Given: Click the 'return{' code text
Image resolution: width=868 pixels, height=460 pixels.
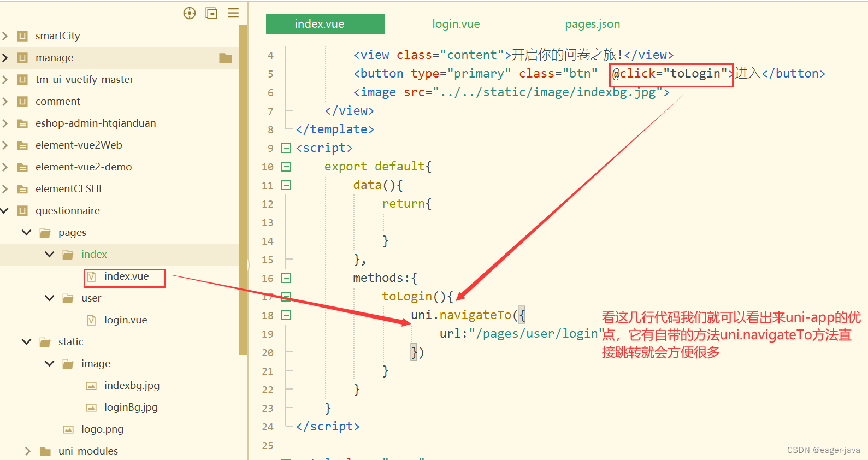Looking at the screenshot, I should pos(407,204).
